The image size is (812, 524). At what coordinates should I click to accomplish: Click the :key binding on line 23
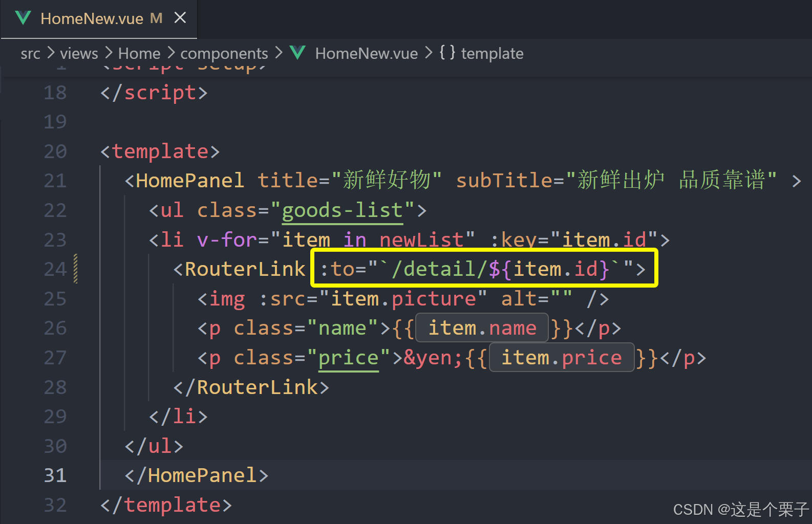(x=519, y=239)
